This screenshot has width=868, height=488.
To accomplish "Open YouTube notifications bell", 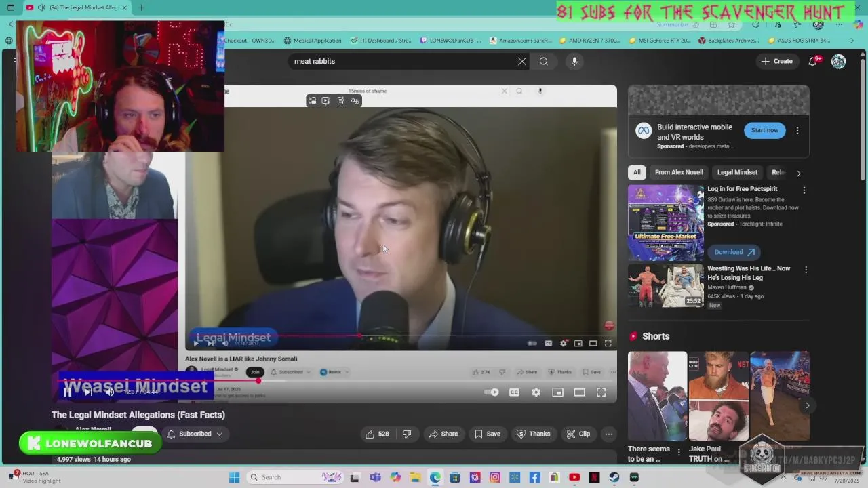I will click(813, 61).
